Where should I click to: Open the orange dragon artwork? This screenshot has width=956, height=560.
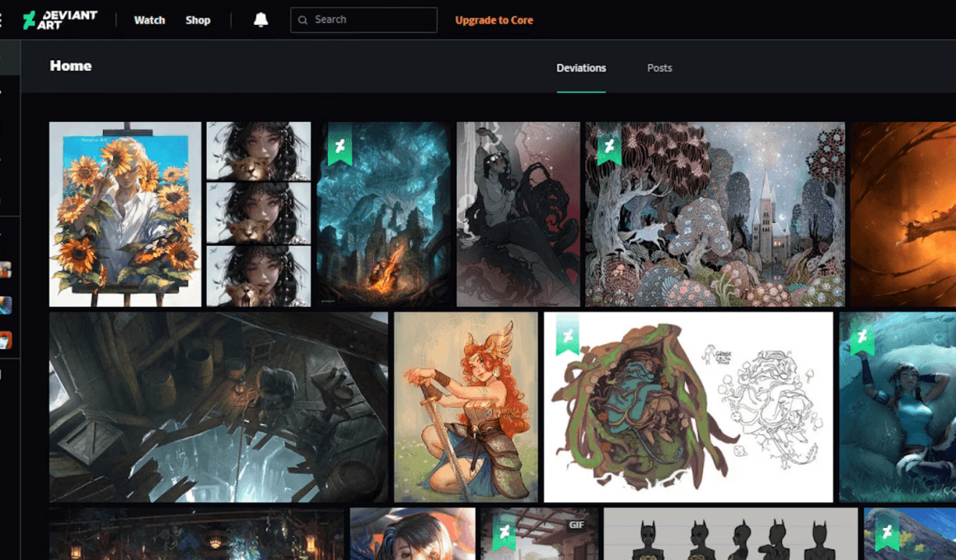click(903, 214)
